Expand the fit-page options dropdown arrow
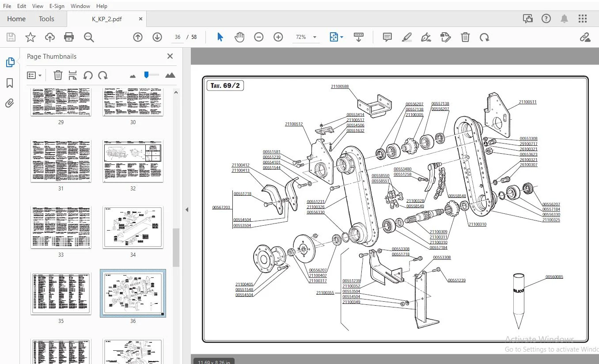Screen dimensions: 599x364 341,38
